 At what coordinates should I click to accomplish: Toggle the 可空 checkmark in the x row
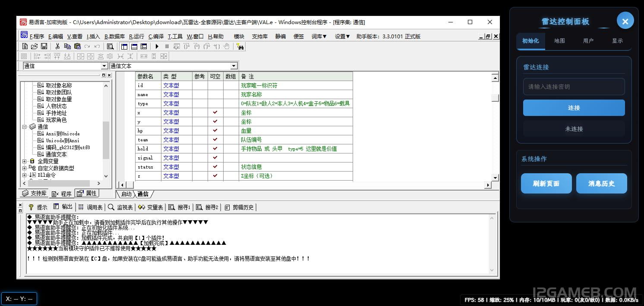(x=215, y=112)
